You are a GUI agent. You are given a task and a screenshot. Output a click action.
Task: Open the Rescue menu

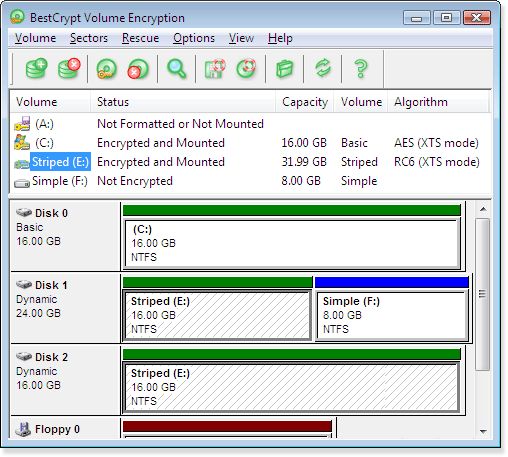140,38
